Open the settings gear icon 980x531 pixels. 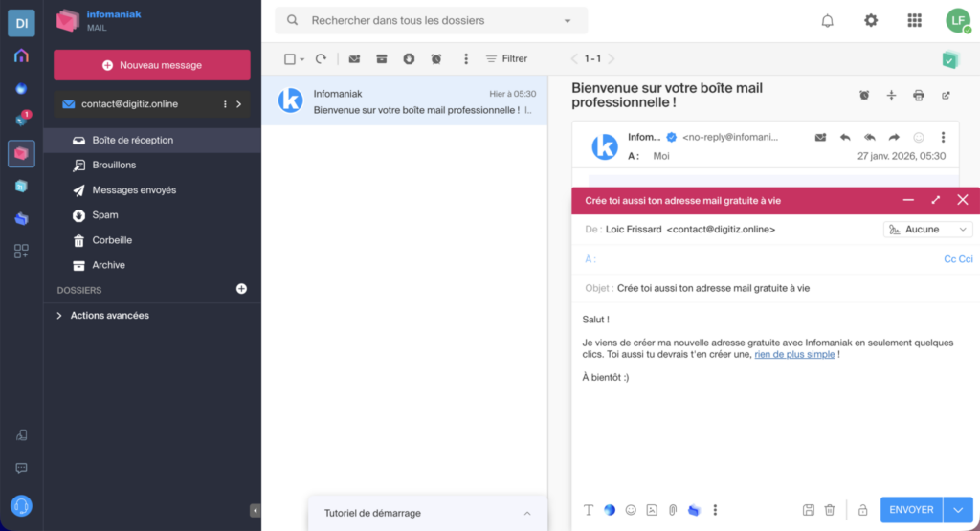871,21
